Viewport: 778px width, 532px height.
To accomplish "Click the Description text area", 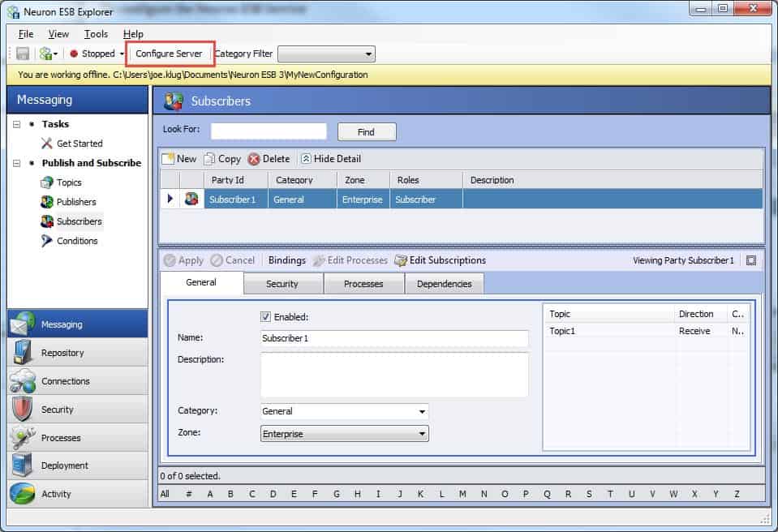I will pyautogui.click(x=394, y=375).
